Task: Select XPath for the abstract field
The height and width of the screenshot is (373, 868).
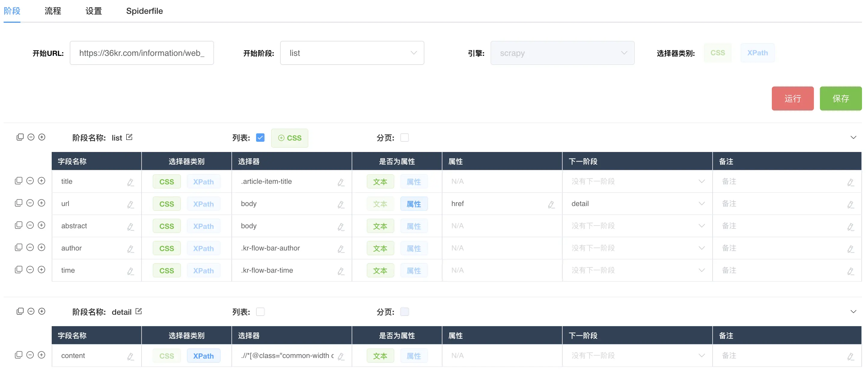Action: [203, 226]
